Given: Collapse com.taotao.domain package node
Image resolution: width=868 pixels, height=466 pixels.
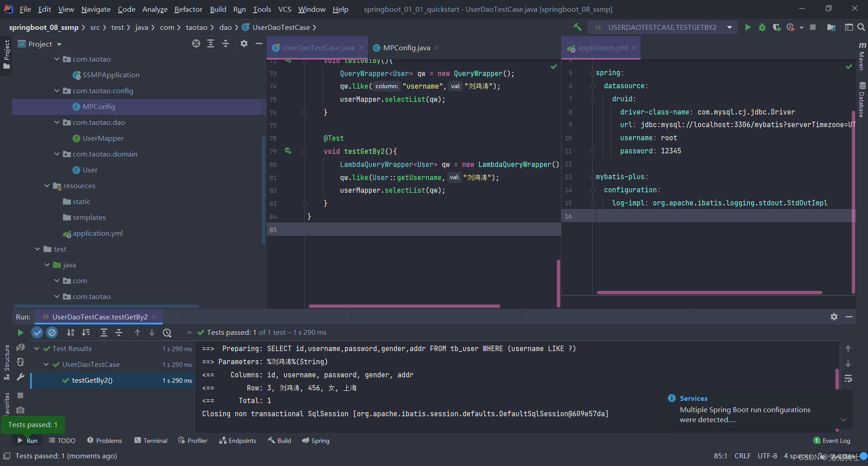Looking at the screenshot, I should (57, 154).
